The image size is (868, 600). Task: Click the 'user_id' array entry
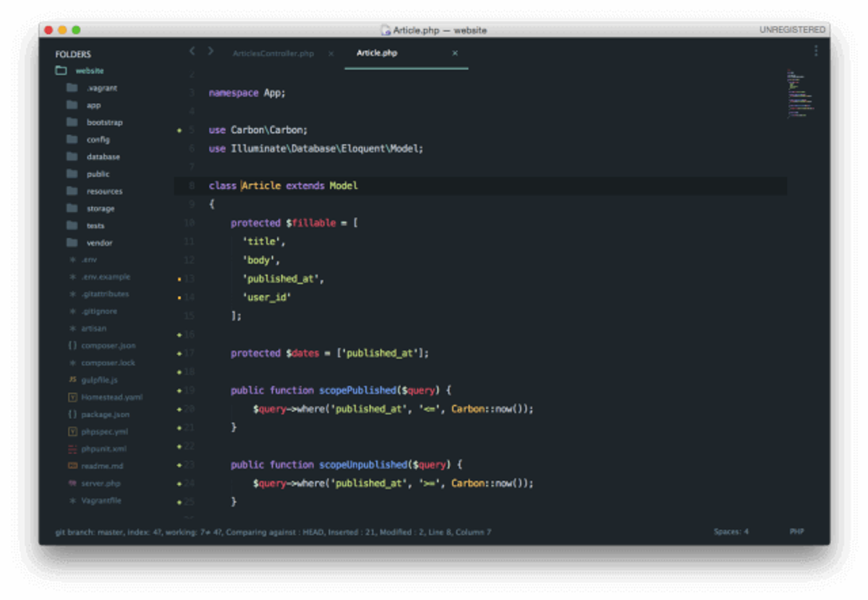pos(267,297)
